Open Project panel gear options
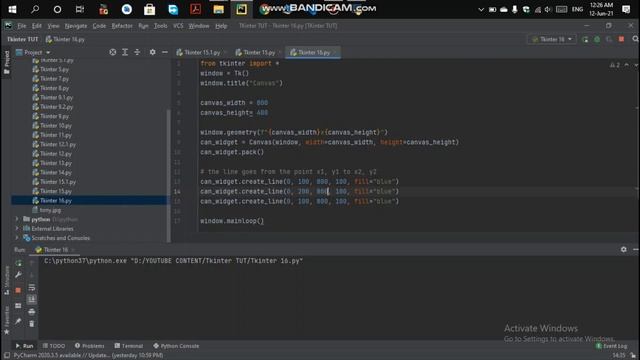 pyautogui.click(x=152, y=52)
